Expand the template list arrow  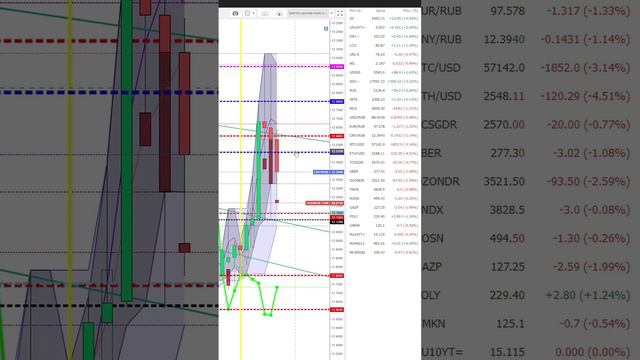331,13
